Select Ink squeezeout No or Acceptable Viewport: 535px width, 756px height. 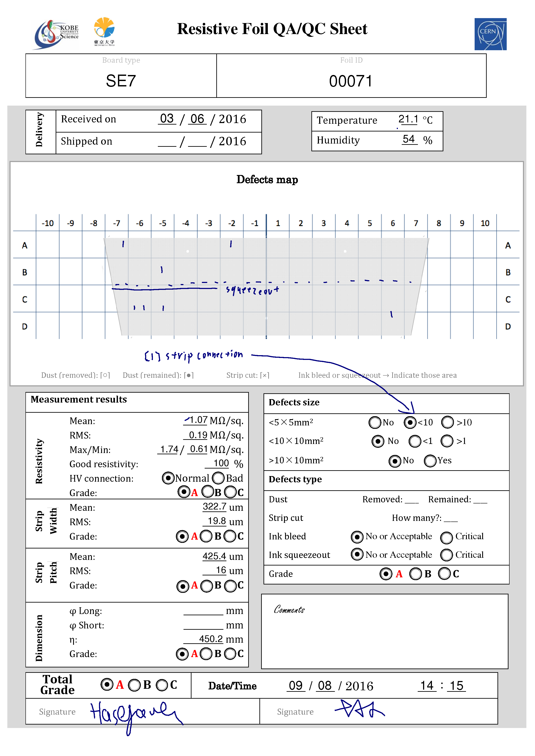[x=357, y=554]
